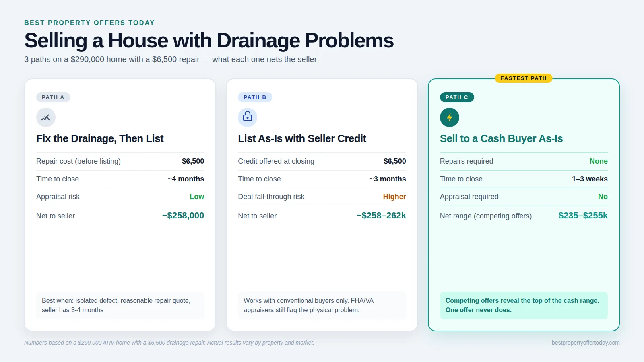Click the 'None' repairs required value
The image size is (644, 362).
pyautogui.click(x=599, y=161)
